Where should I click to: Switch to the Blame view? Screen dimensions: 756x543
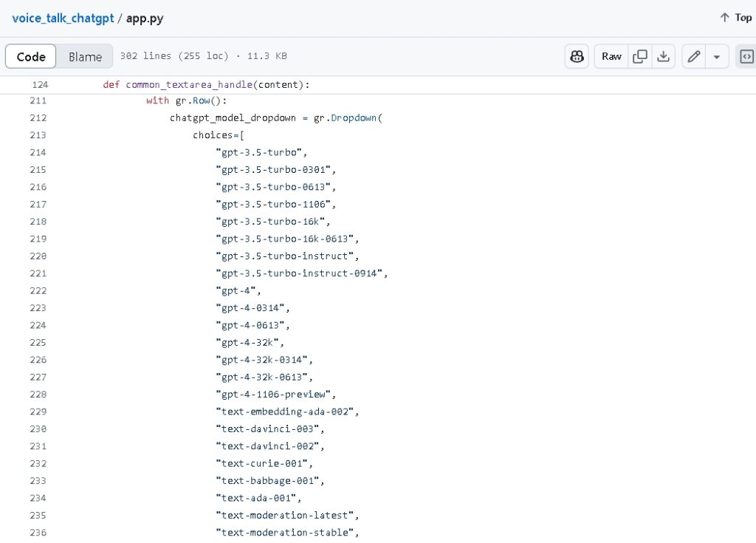85,56
